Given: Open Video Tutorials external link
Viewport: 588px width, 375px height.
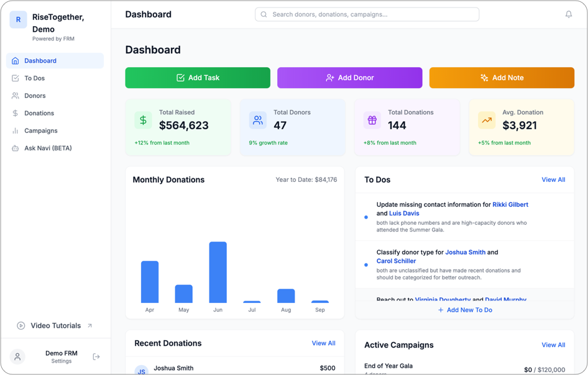Looking at the screenshot, I should 55,325.
